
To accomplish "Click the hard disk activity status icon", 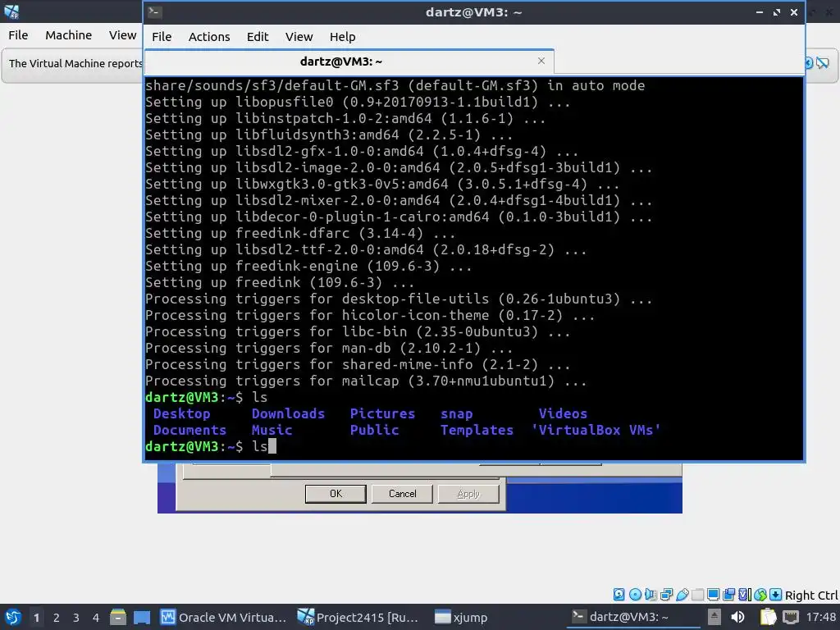I will (619, 595).
